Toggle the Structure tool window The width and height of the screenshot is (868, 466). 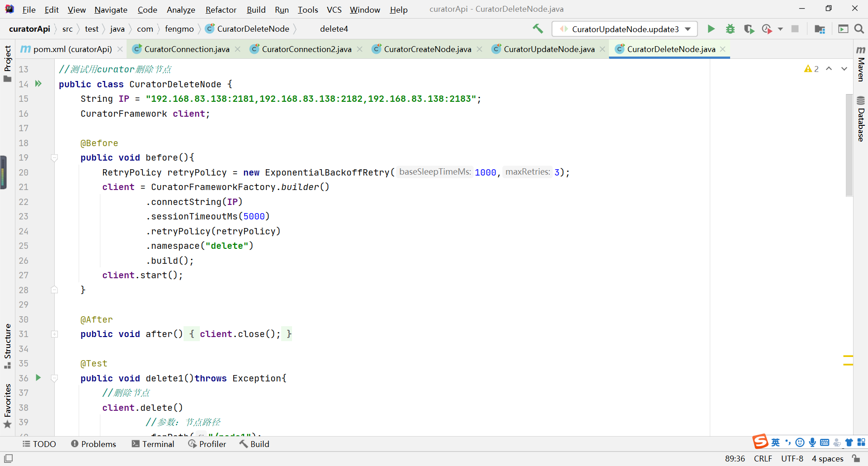(7, 346)
